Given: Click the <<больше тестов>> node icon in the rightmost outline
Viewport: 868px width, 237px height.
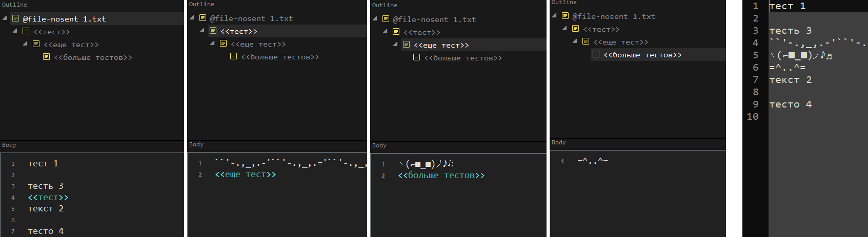Looking at the screenshot, I should [596, 55].
